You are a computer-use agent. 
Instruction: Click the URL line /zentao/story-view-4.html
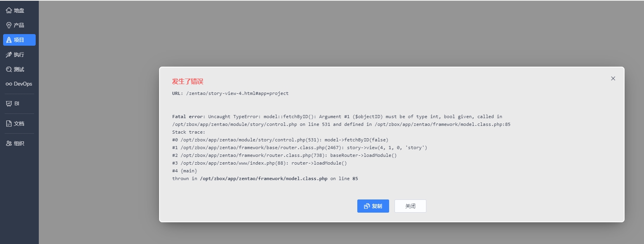click(x=230, y=93)
